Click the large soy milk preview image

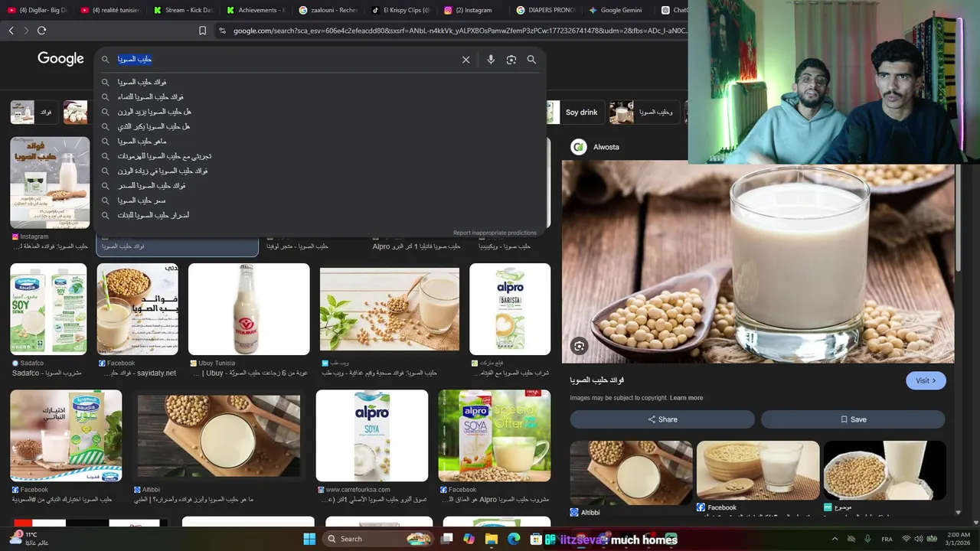pos(758,262)
